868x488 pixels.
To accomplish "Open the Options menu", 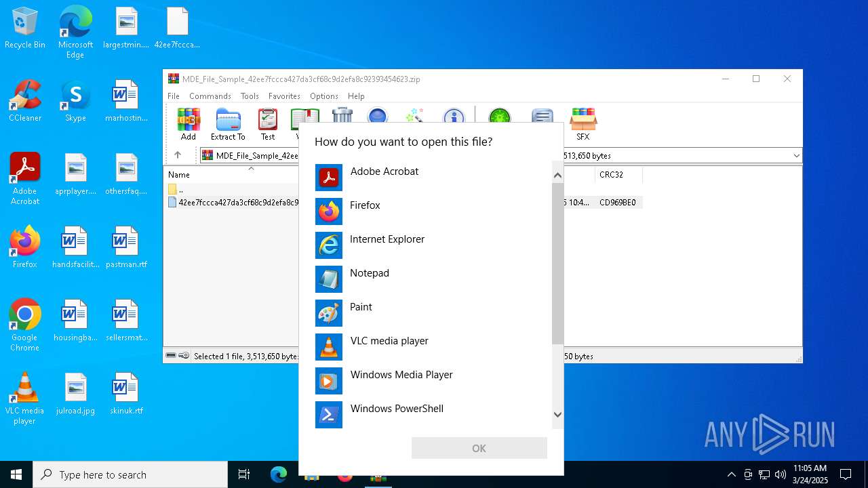I will pyautogui.click(x=324, y=96).
